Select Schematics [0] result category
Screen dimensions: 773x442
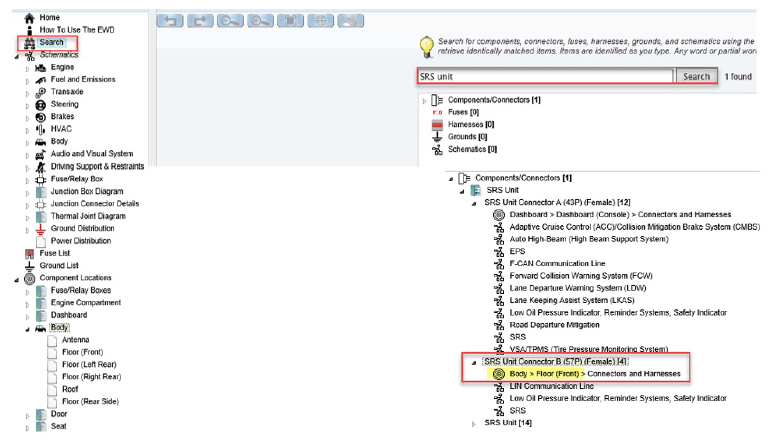coord(472,149)
